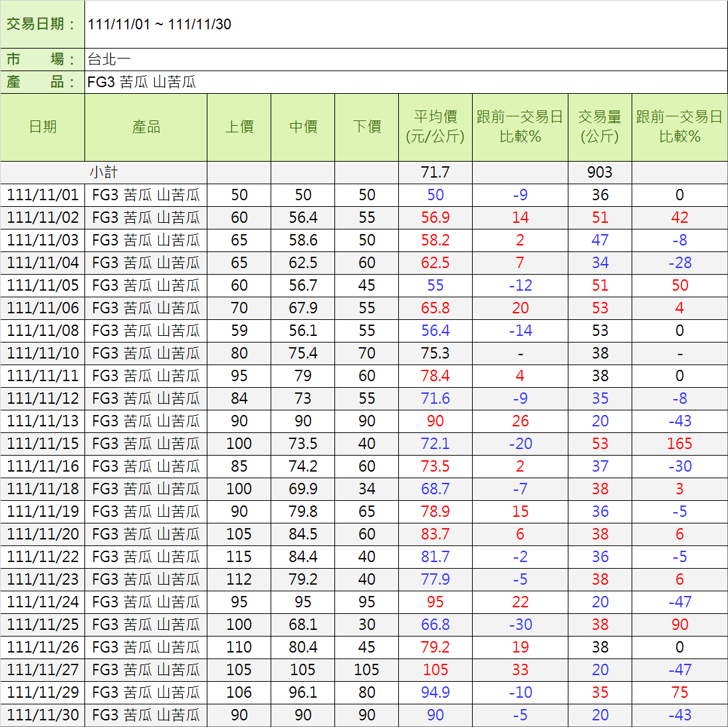Click the average price 94.9 cell

435,692
